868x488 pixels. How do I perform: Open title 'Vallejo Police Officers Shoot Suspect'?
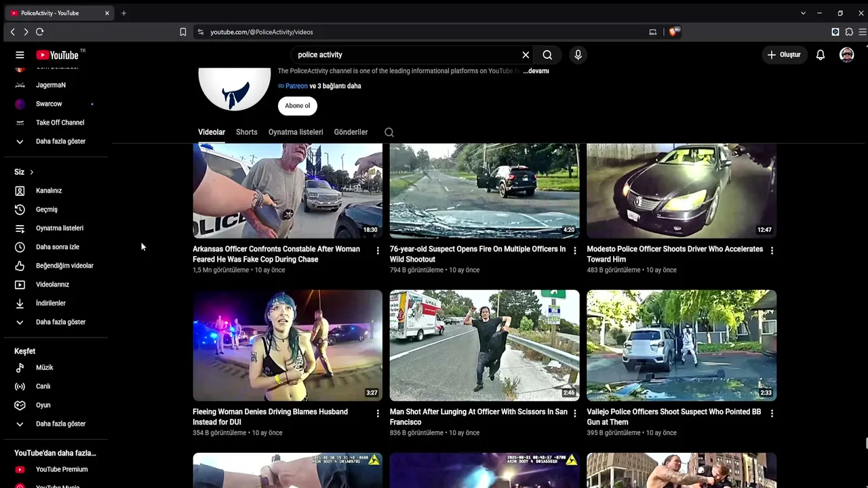673,417
